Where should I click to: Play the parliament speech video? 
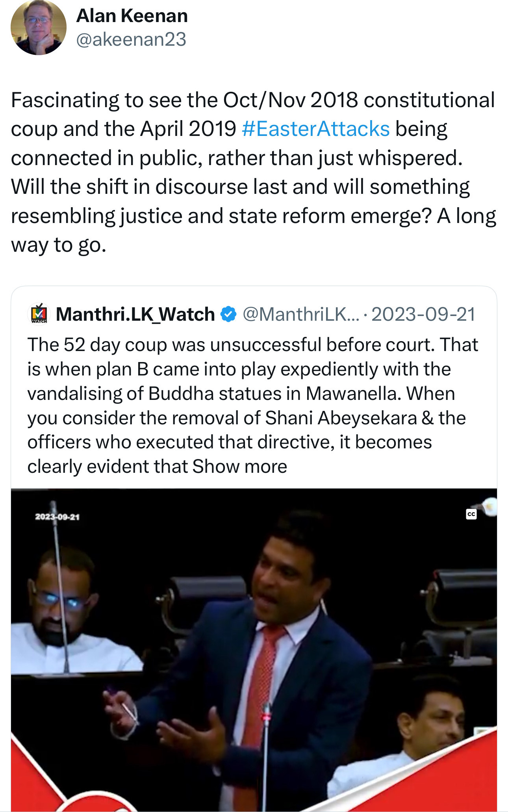tap(254, 650)
